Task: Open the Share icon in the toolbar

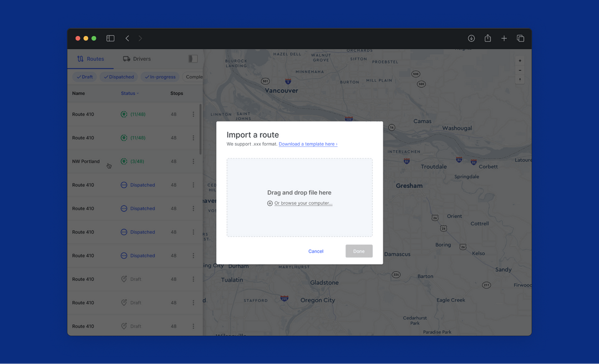Action: click(x=488, y=38)
